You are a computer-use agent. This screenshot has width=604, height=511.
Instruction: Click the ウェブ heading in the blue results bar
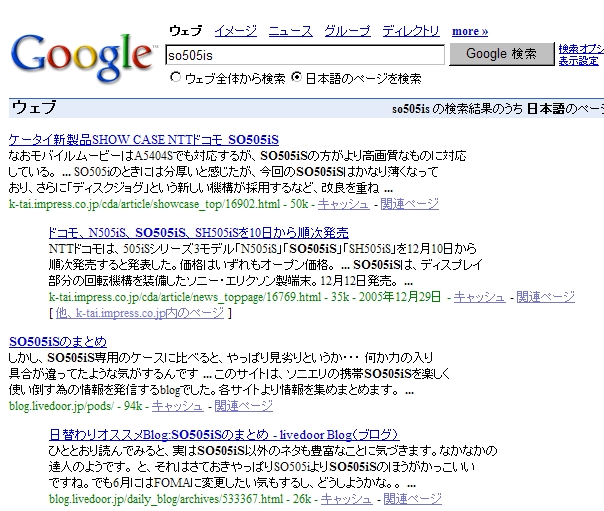pos(34,107)
